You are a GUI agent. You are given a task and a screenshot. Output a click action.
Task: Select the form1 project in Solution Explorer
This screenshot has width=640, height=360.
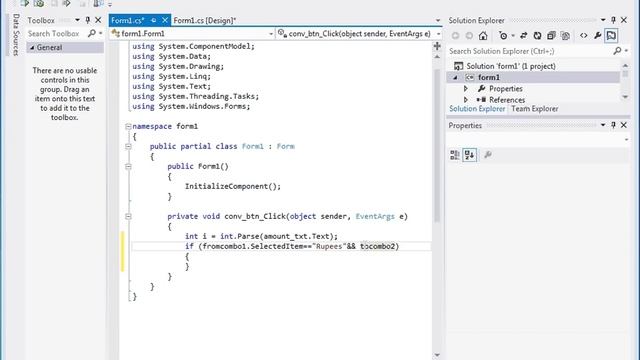tap(489, 78)
